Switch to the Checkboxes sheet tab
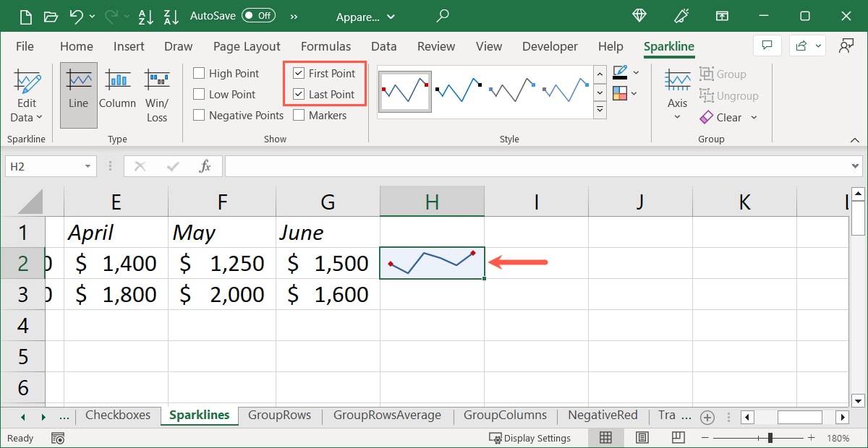Viewport: 868px width, 448px height. click(x=118, y=415)
